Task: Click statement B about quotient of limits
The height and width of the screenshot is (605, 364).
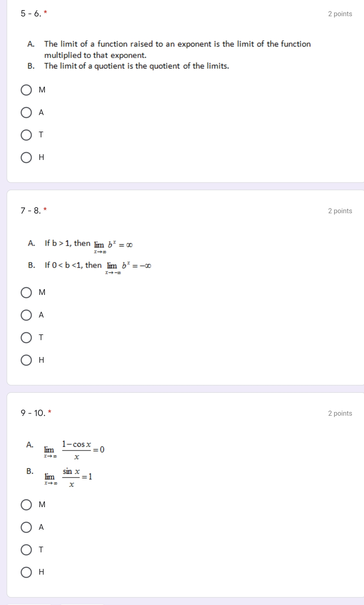Action: (136, 66)
